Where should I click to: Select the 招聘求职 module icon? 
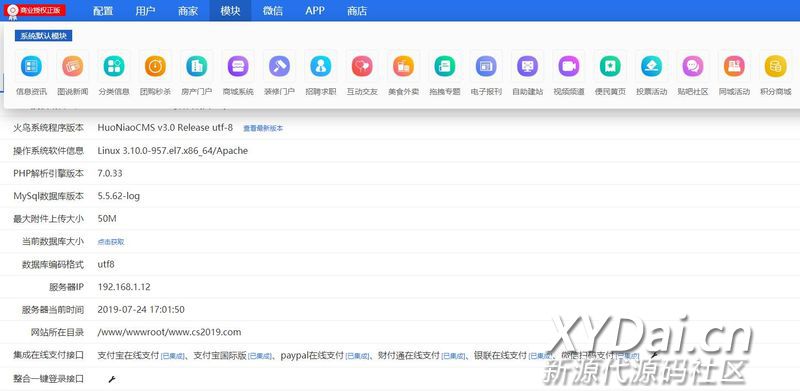[x=320, y=66]
